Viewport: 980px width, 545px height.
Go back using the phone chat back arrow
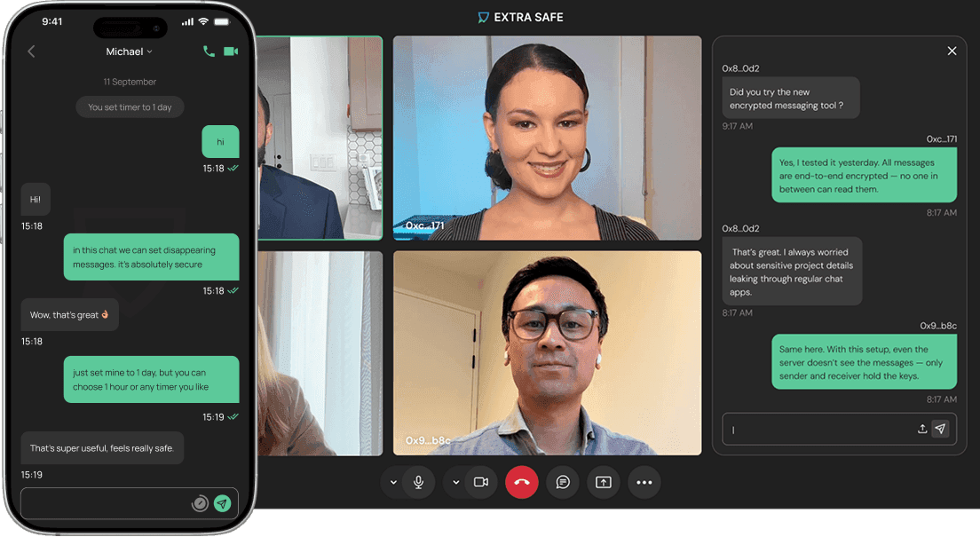[31, 51]
